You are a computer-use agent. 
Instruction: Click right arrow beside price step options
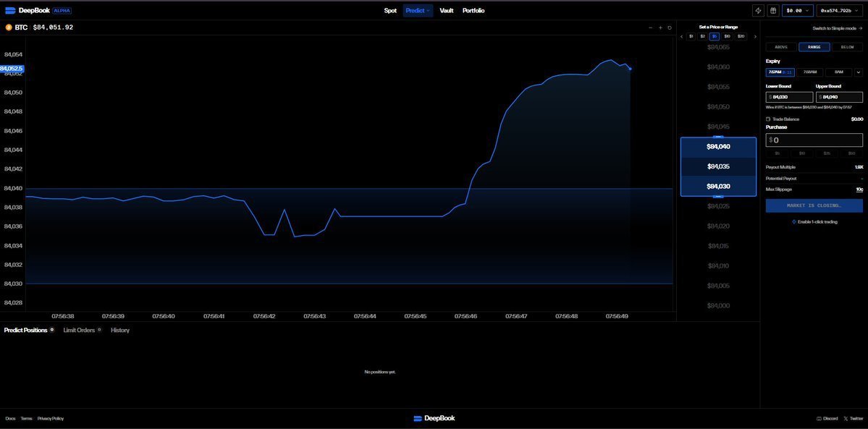pyautogui.click(x=755, y=37)
